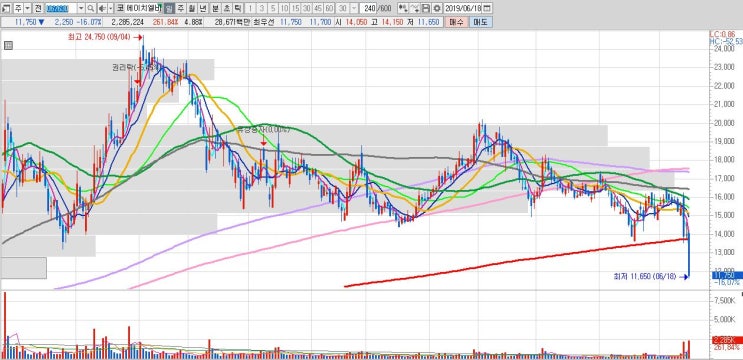The image size is (743, 360).
Task: Open the custom interval '30' dropdown arrow
Action: click(x=354, y=9)
